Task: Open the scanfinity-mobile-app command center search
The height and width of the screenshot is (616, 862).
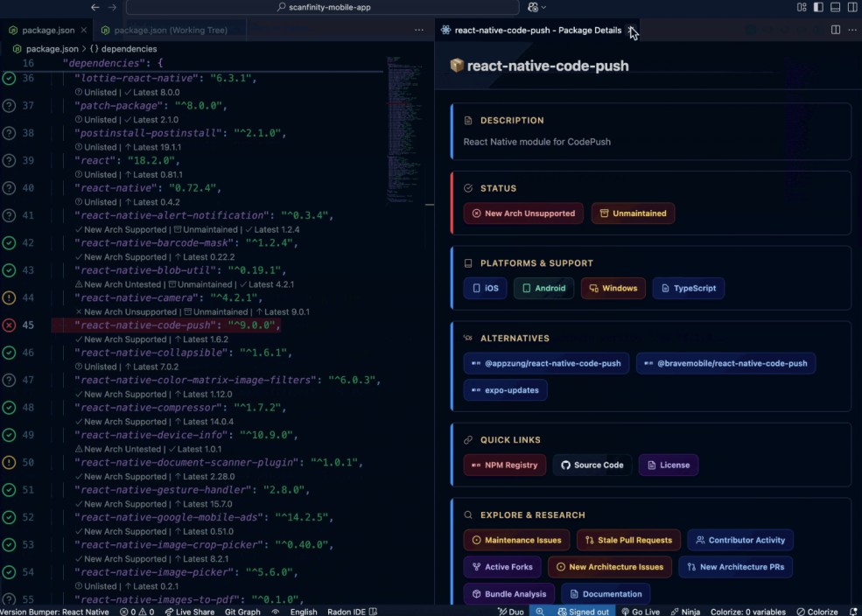Action: (323, 7)
